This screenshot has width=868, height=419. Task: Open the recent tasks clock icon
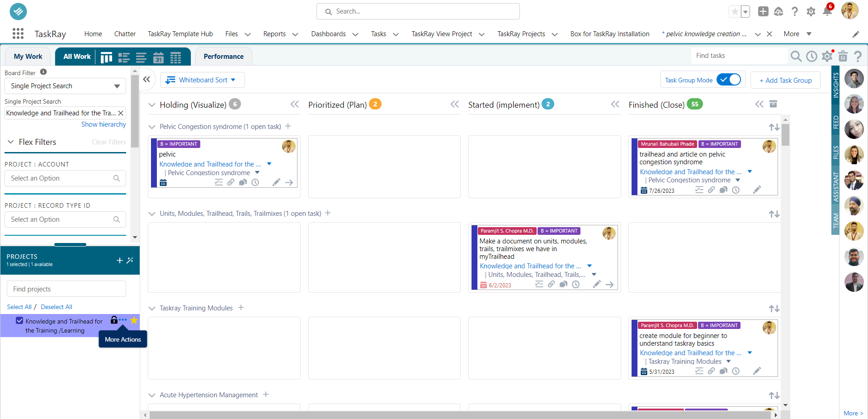812,56
